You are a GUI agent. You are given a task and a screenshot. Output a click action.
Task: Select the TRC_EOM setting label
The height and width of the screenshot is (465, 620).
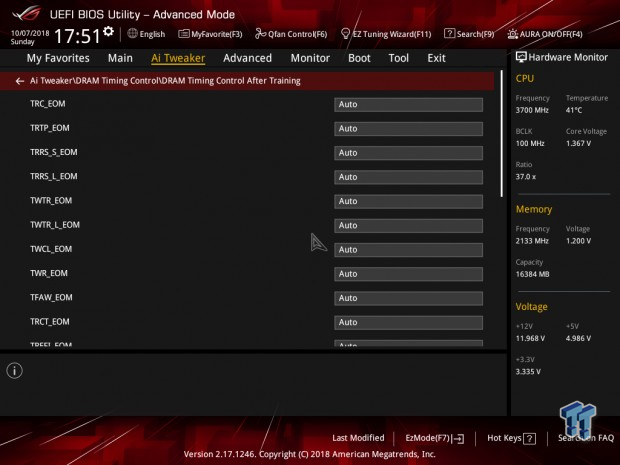click(x=48, y=104)
